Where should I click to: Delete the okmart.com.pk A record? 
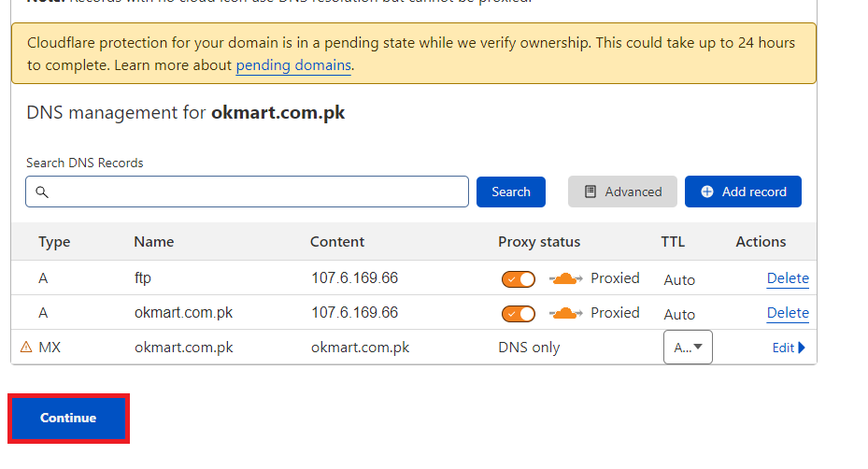788,313
